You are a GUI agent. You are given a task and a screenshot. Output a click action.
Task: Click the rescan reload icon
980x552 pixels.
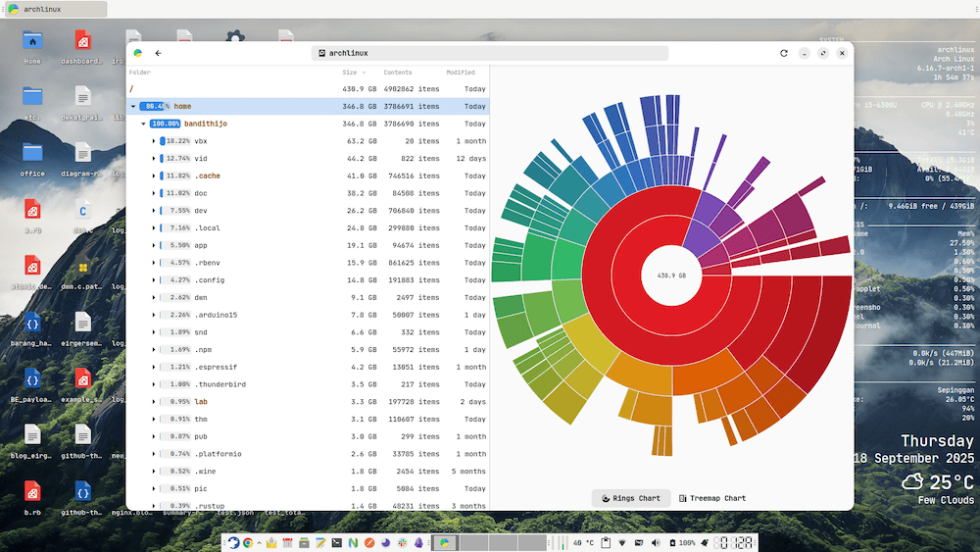(784, 53)
